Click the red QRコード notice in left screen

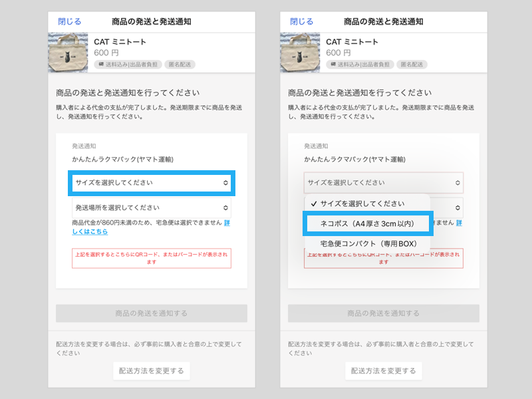tap(152, 258)
